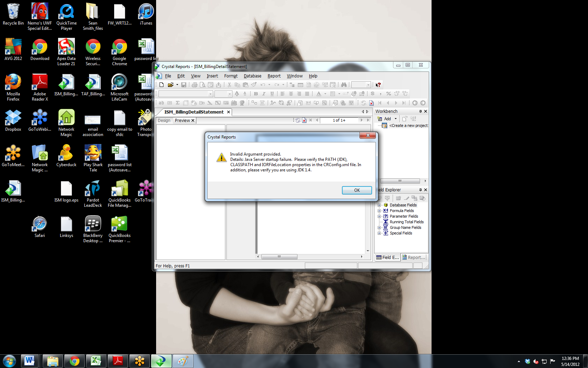Select the New Report icon
588x368 pixels.
tap(161, 84)
